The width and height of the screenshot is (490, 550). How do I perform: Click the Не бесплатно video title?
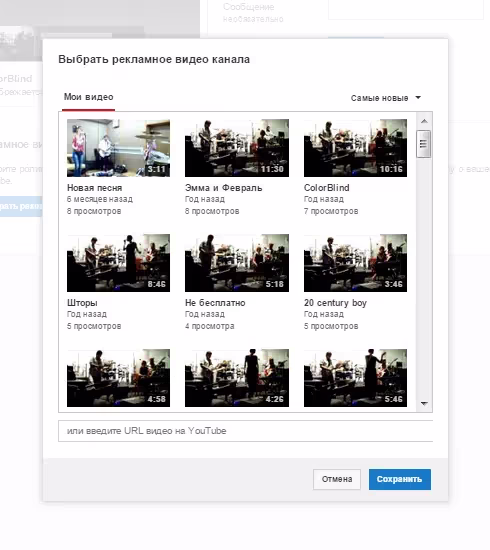pos(215,303)
